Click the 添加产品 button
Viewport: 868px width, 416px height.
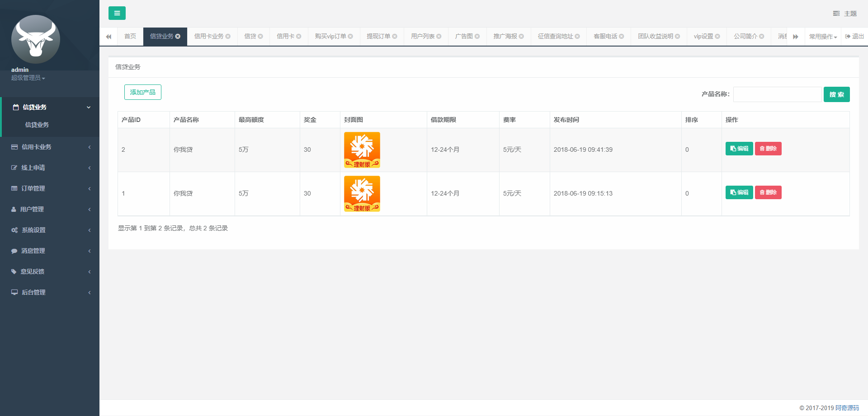(x=142, y=92)
